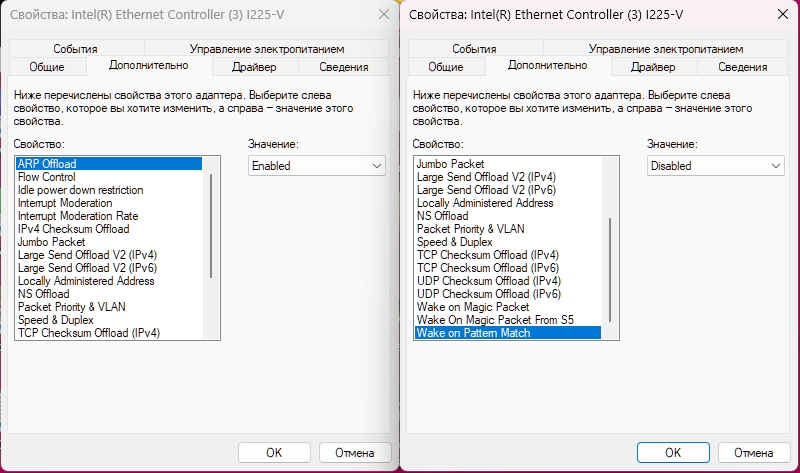Select ARP Offload property
The image size is (800, 473).
coord(109,164)
